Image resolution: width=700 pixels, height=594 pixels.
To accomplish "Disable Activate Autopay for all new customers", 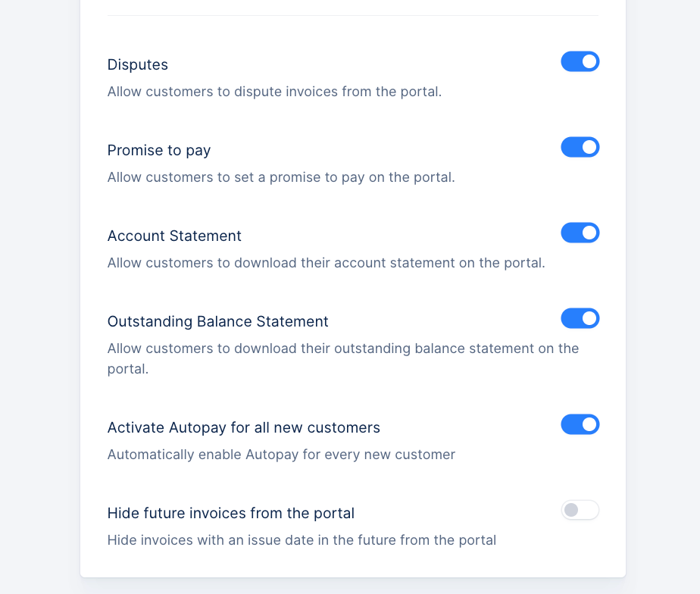I will 580,424.
